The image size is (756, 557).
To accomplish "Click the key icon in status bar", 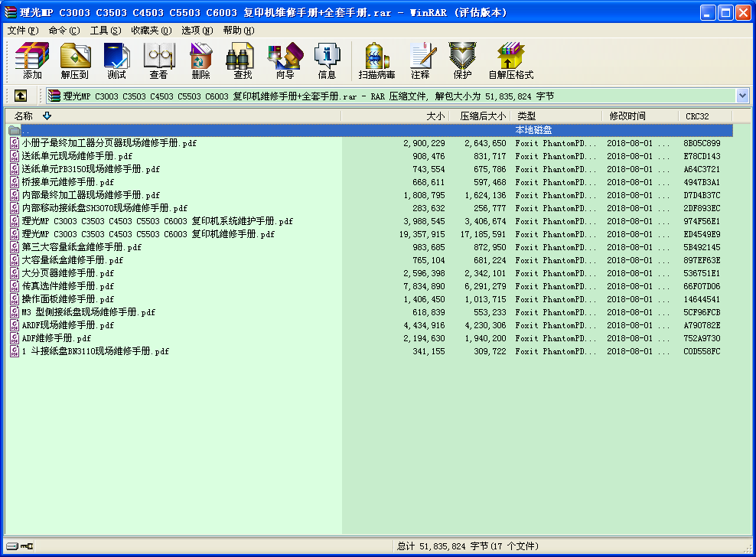I will [x=27, y=546].
